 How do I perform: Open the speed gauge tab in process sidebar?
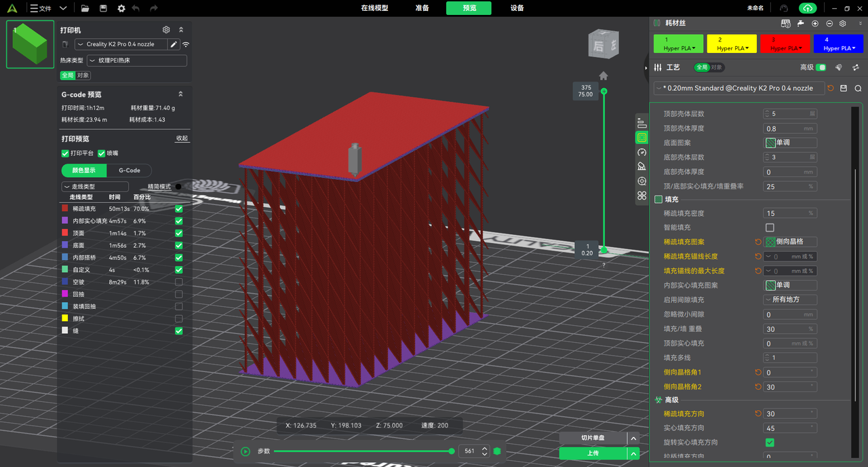642,152
